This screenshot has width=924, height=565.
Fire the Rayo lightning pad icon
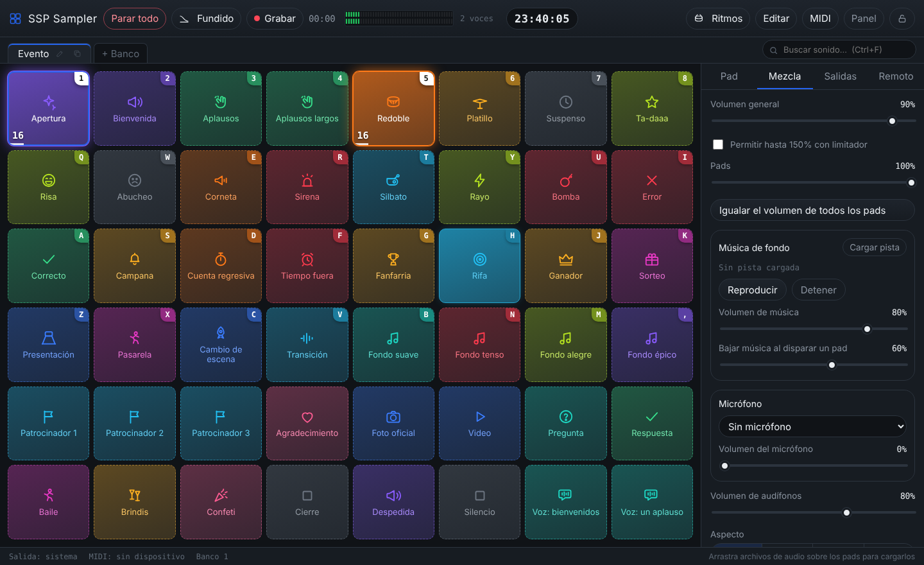pos(479,180)
